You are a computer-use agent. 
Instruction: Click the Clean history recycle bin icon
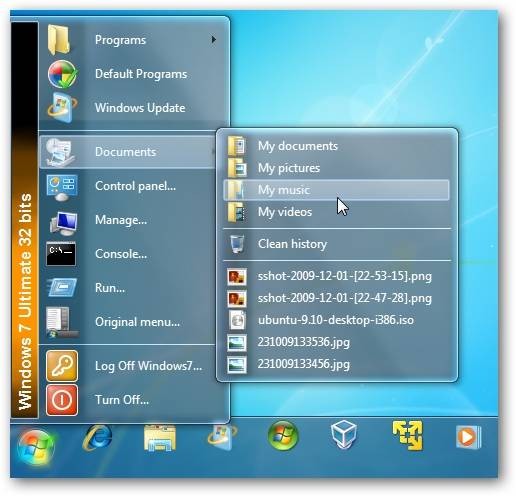point(237,244)
